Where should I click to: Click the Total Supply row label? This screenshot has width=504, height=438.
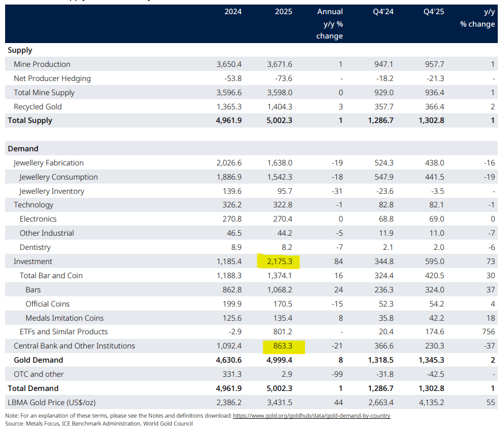tap(30, 121)
